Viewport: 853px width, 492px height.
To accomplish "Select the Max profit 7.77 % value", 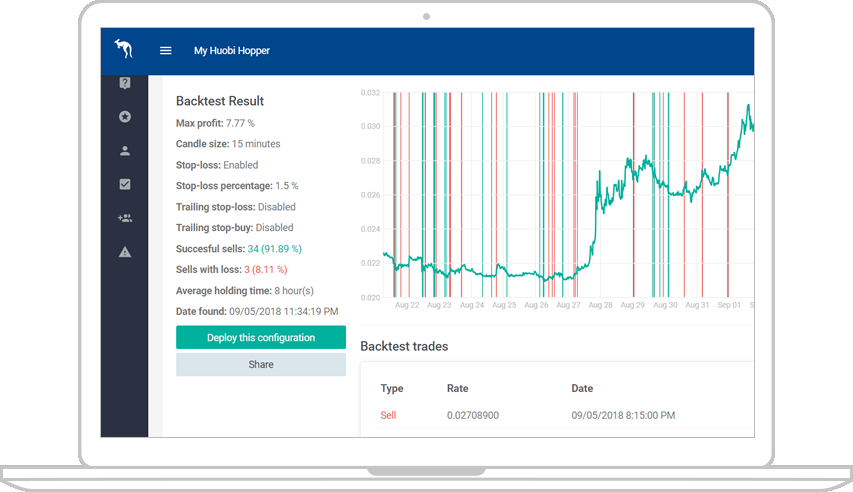I will [x=240, y=124].
